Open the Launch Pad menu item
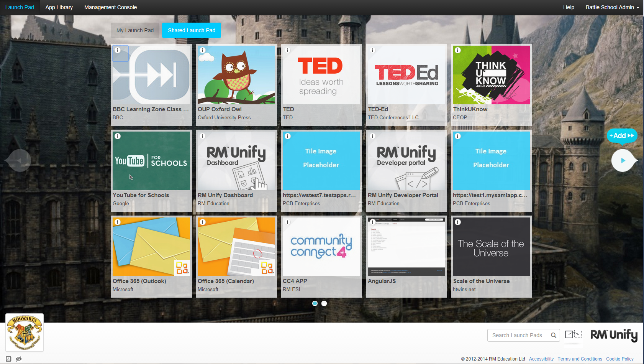 point(20,7)
